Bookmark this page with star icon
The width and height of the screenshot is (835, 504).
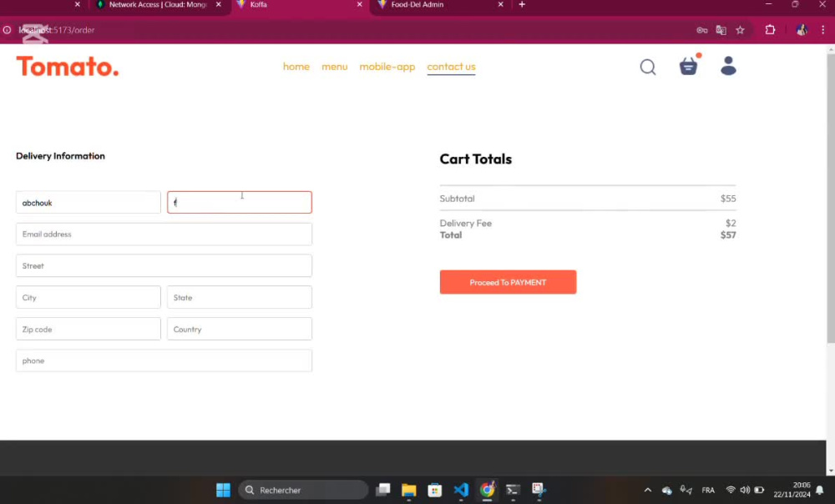(x=740, y=30)
